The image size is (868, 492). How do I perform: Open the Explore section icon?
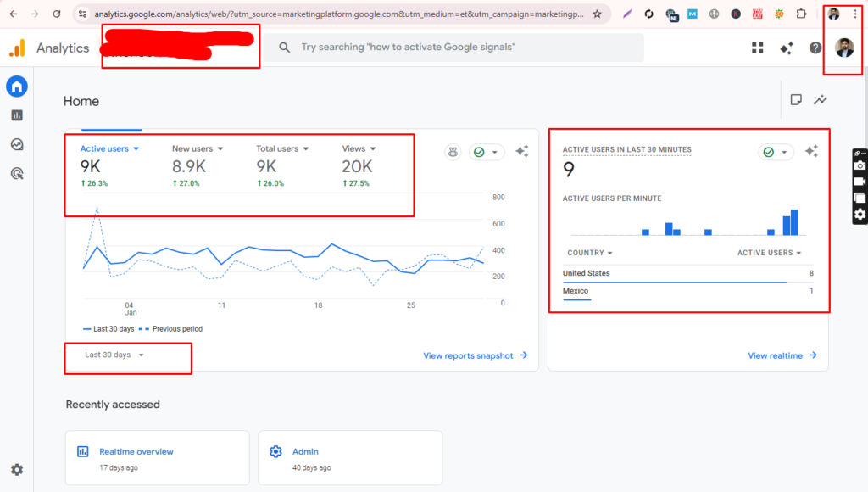click(17, 144)
